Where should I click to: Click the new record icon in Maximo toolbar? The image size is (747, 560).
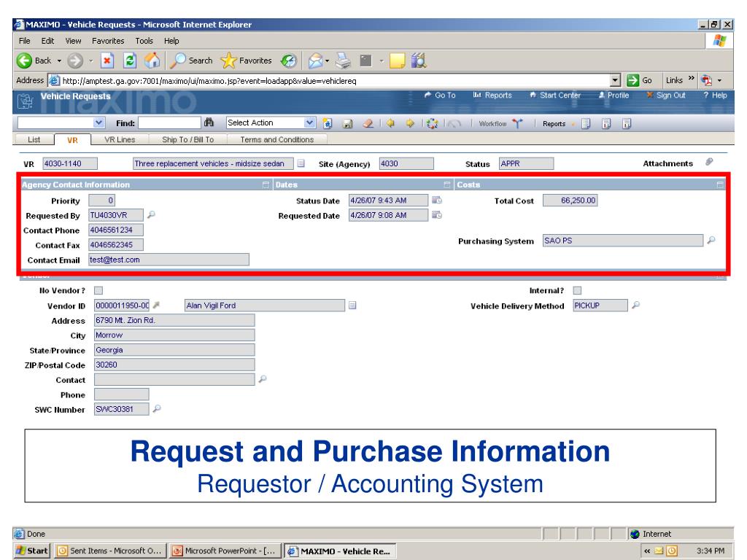[328, 124]
